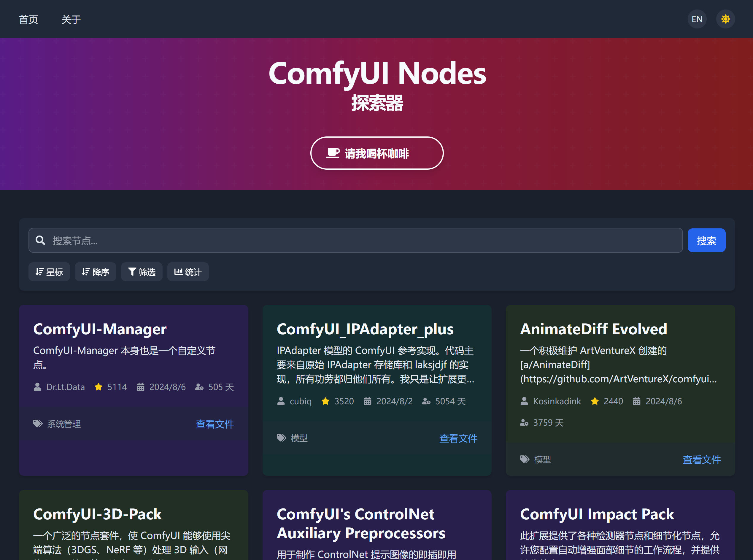Click the star icon beside 5114
753x560 pixels.
coord(98,387)
